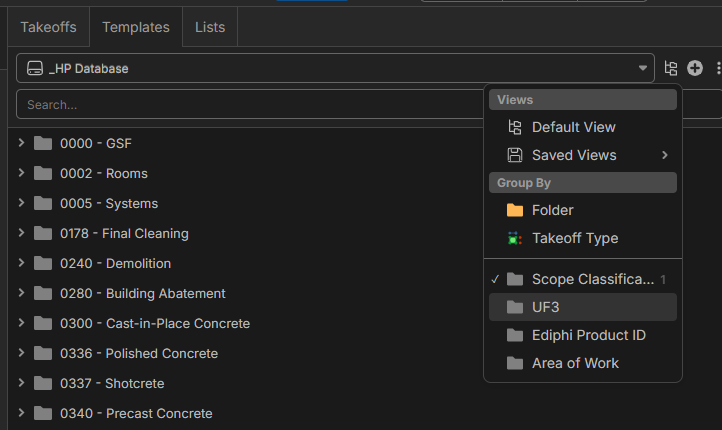
Task: Click the add plus icon in toolbar
Action: 695,69
